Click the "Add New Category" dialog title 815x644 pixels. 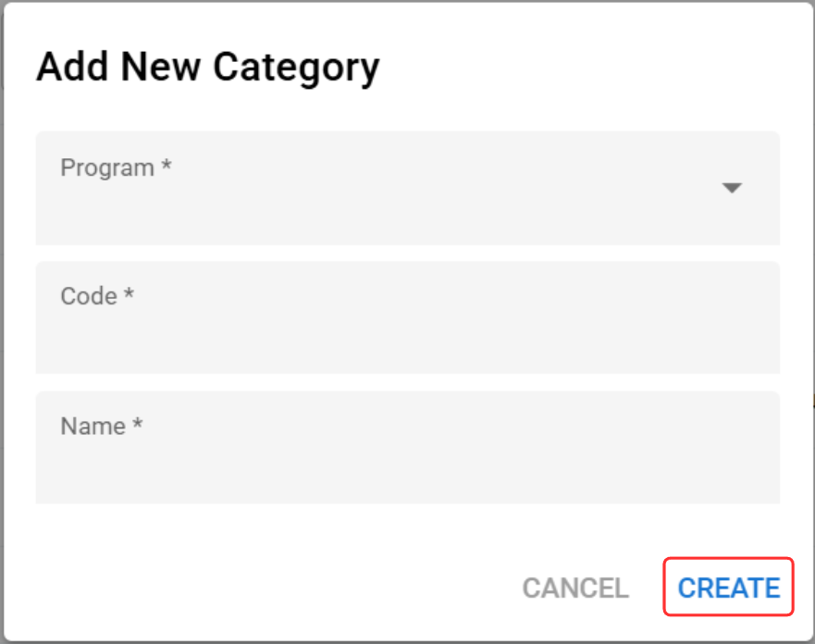pyautogui.click(x=208, y=68)
